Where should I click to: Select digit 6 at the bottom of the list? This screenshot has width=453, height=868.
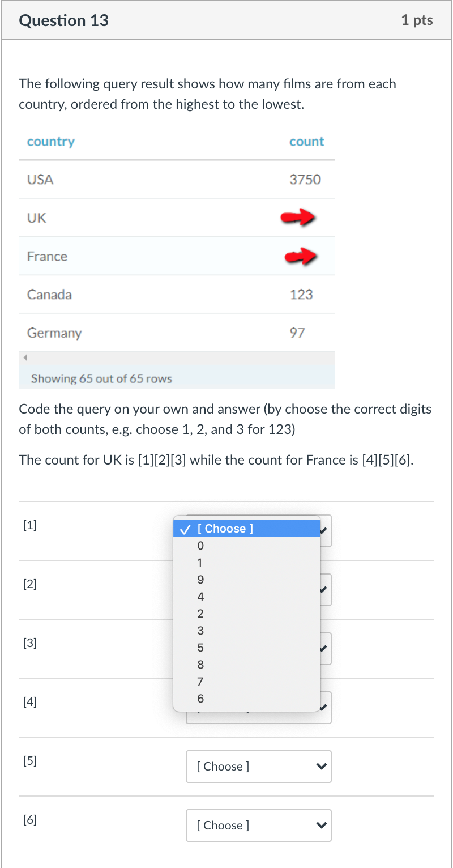(200, 699)
